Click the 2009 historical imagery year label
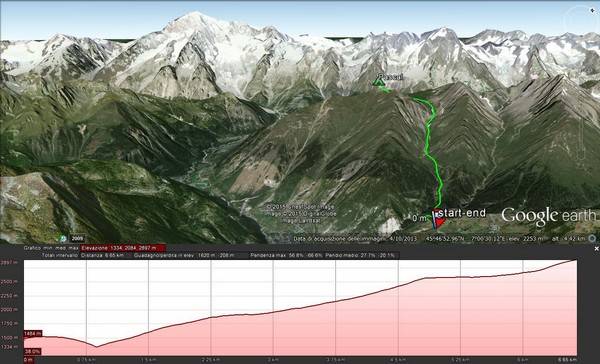This screenshot has height=364, width=600. pos(77,239)
